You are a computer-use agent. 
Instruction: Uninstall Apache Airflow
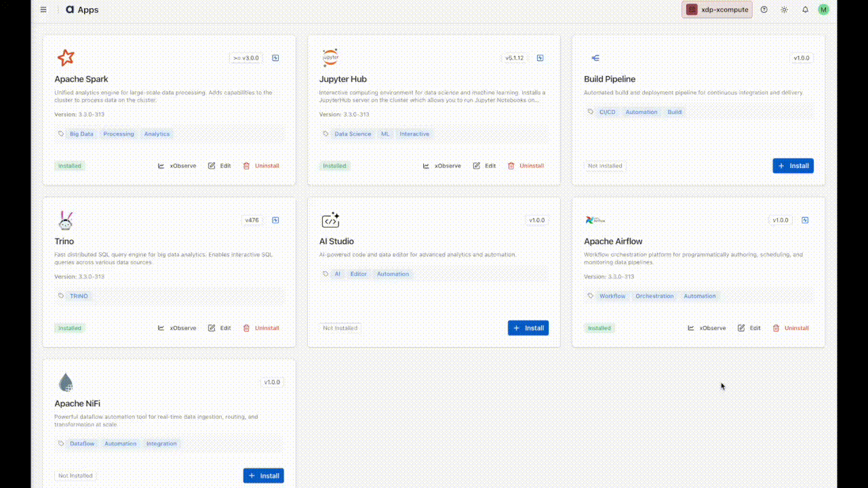(791, 328)
